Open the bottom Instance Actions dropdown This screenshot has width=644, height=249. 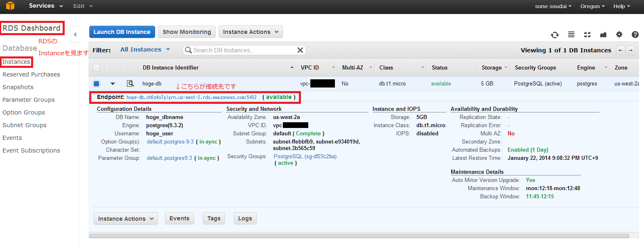coord(126,219)
